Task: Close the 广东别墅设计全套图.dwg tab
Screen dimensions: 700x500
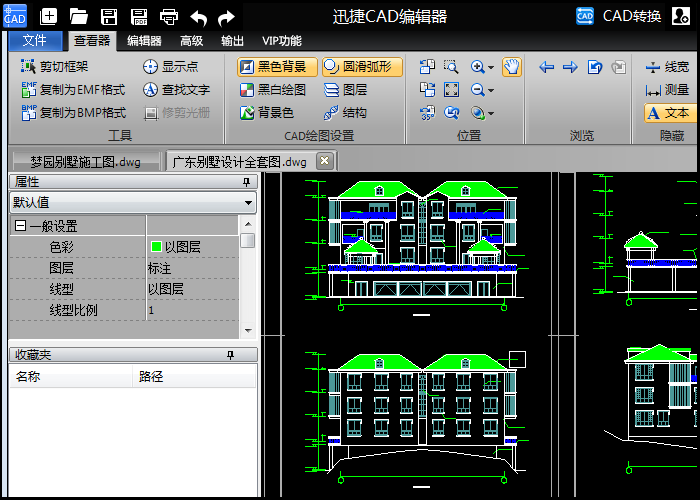Action: coord(324,161)
